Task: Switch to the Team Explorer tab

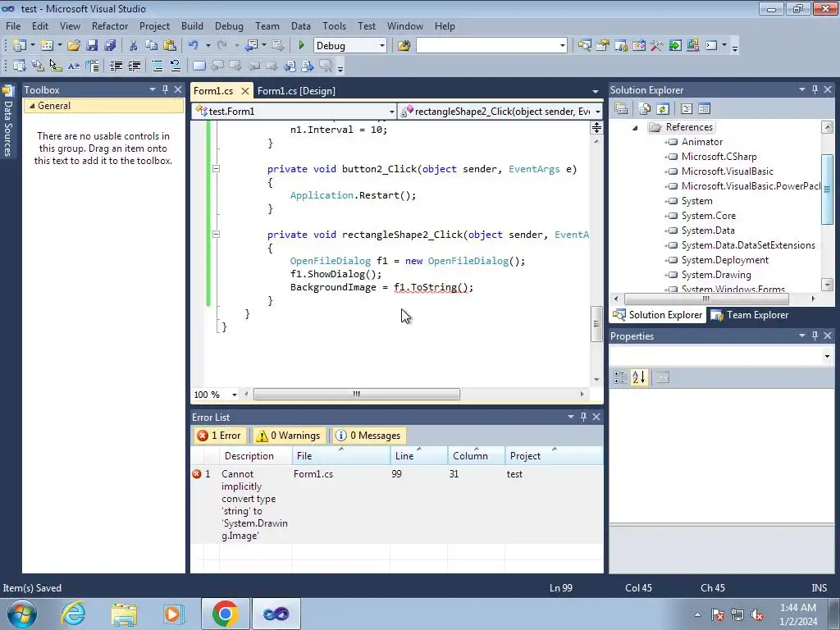Action: pyautogui.click(x=750, y=315)
